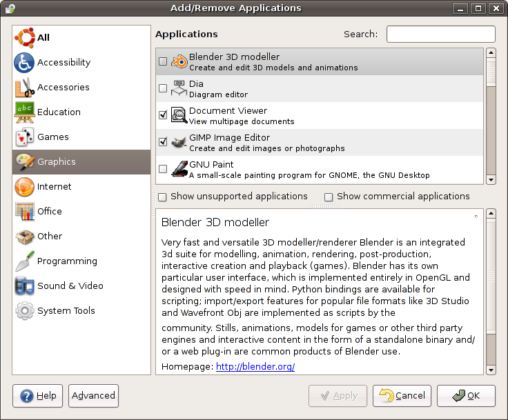Viewport: 508px width, 420px height.
Task: Open the Internet category label
Action: click(x=54, y=186)
